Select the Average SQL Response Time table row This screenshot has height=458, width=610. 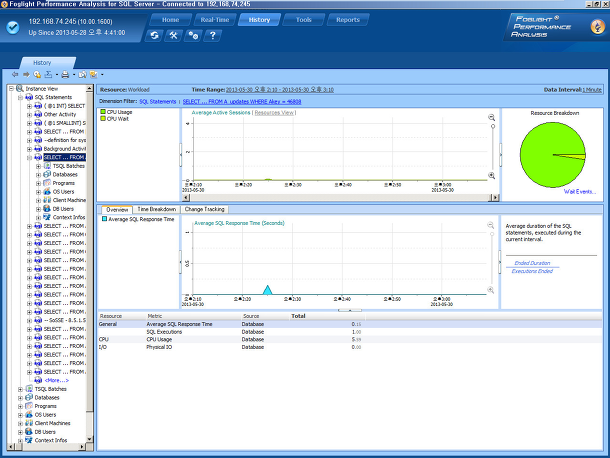349,324
